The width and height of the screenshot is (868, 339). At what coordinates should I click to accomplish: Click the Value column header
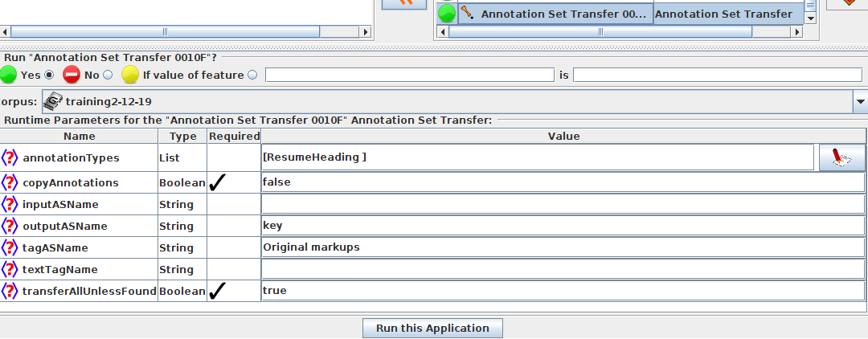tap(563, 137)
